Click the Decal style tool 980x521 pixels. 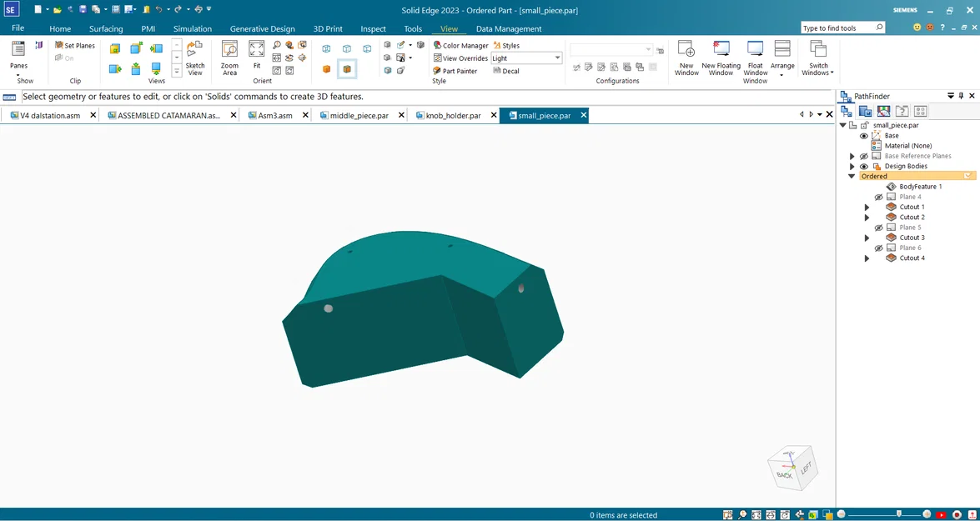click(x=506, y=71)
